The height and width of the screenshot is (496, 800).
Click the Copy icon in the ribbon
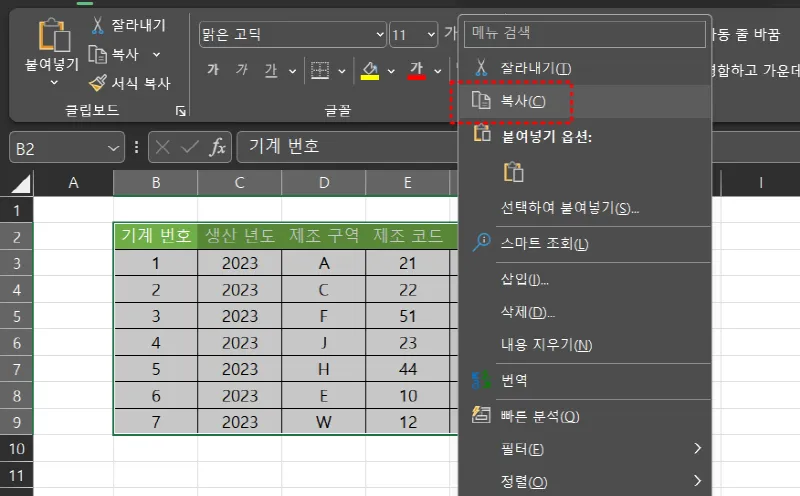click(x=97, y=54)
